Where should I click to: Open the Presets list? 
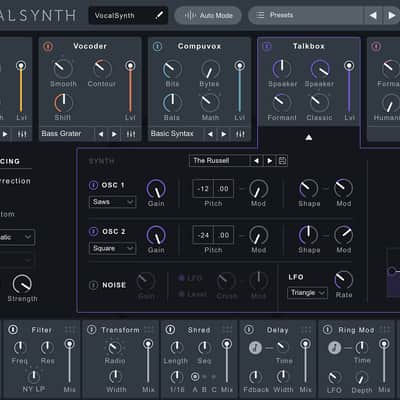coord(305,15)
